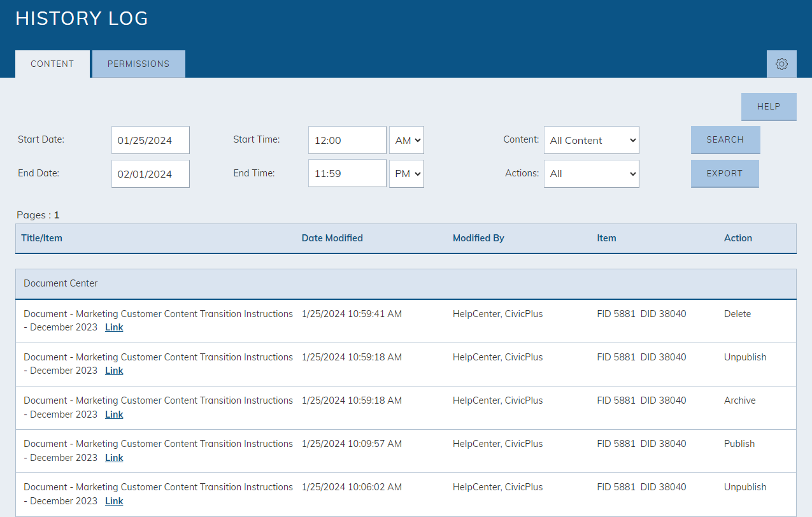The height and width of the screenshot is (517, 812).
Task: Click the Search button
Action: [x=725, y=139]
